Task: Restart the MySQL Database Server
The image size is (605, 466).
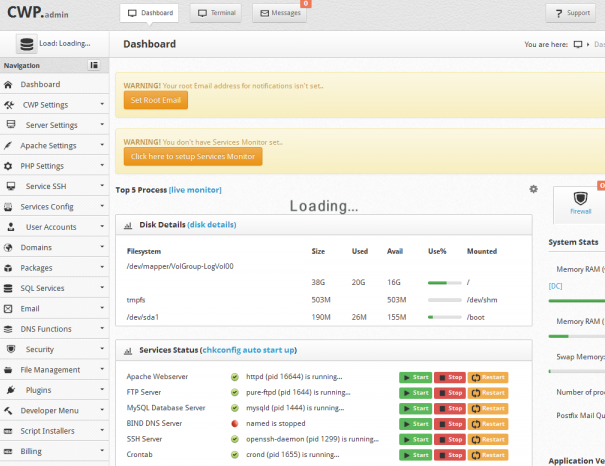Action: click(x=488, y=409)
